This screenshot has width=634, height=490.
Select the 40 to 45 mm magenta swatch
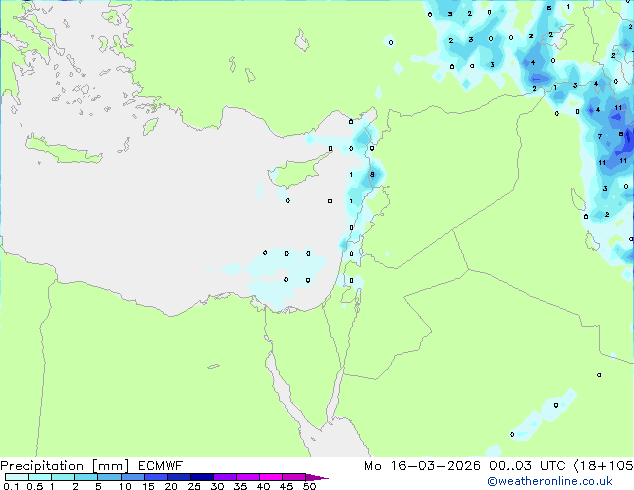[271, 477]
